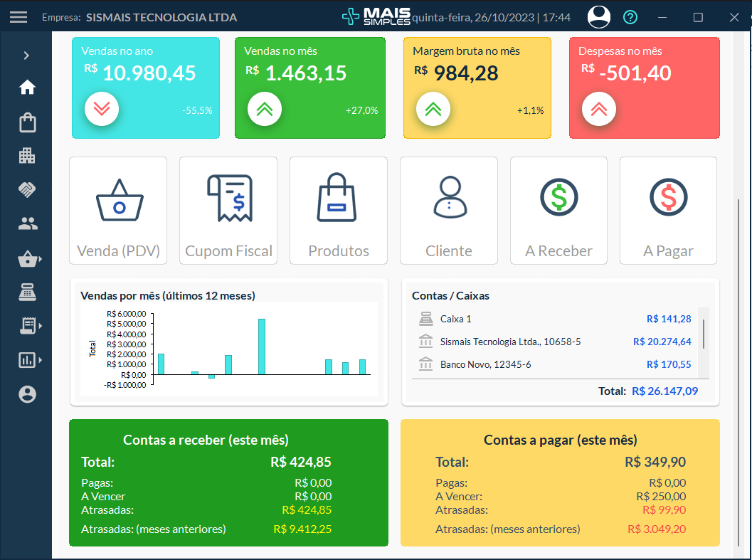This screenshot has width=752, height=560.
Task: Click the cash register icon in the sidebar
Action: point(27,292)
